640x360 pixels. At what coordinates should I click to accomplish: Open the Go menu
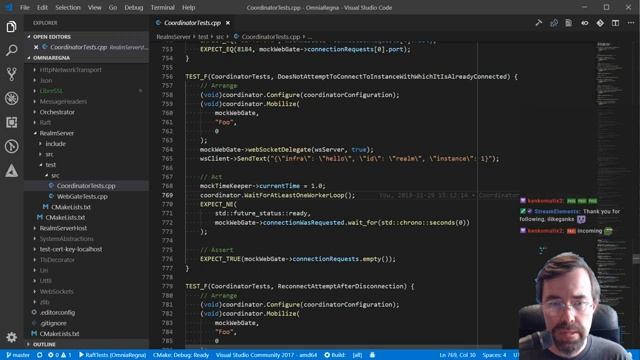(x=113, y=7)
